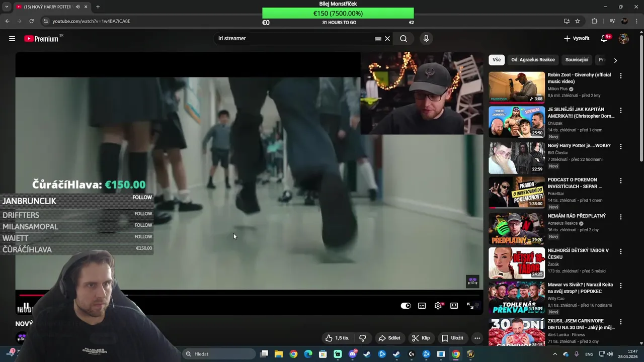Open options for Mawar vs Sivák video

[620, 286]
